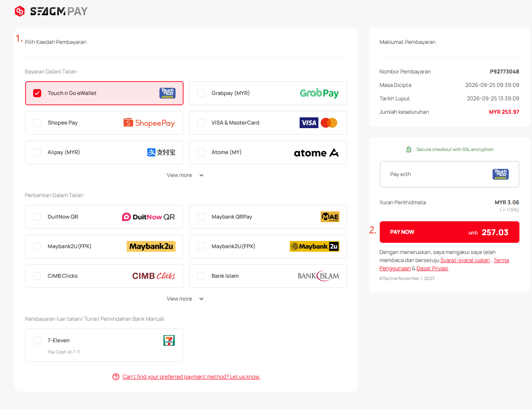Click the Atome logo
This screenshot has width=532, height=409.
click(316, 153)
